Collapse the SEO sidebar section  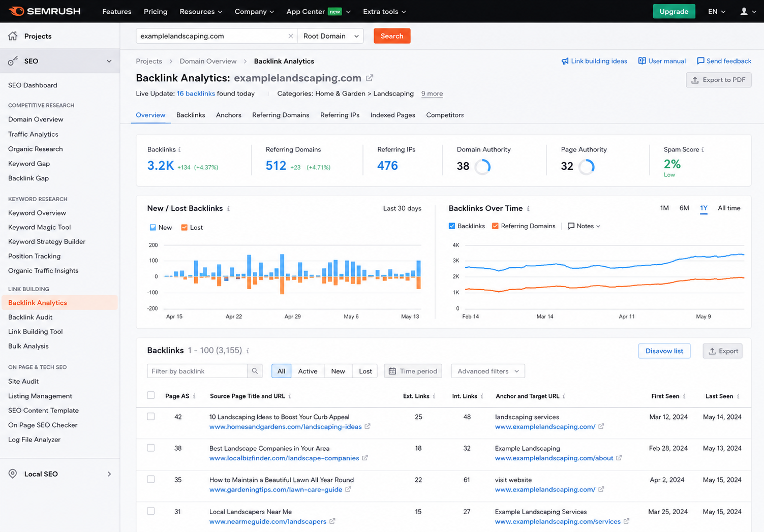pyautogui.click(x=109, y=61)
